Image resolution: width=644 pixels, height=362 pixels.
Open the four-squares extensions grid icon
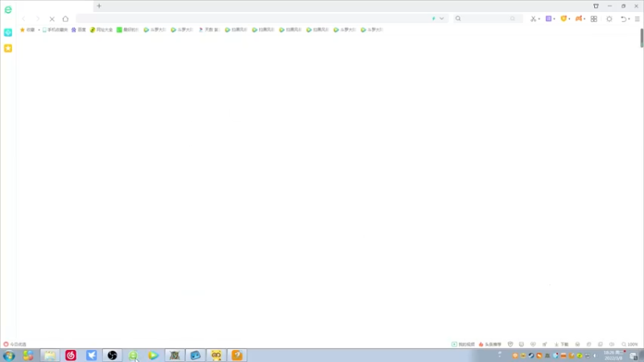594,19
